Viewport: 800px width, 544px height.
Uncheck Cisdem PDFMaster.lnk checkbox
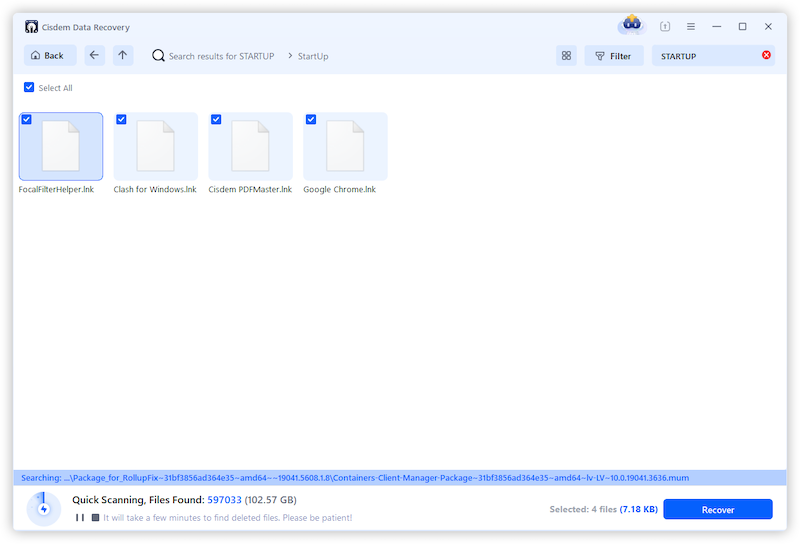click(x=216, y=119)
